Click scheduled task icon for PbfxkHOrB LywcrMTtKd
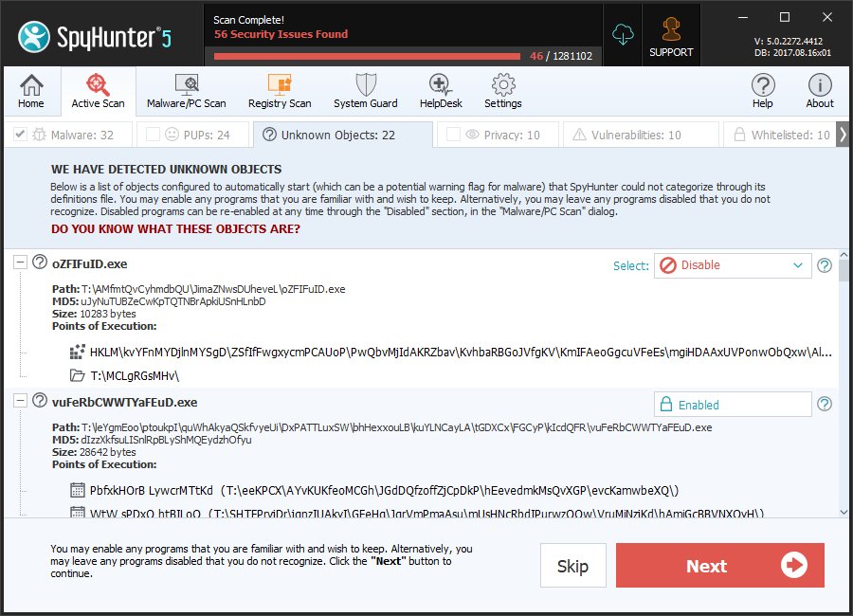Image resolution: width=853 pixels, height=616 pixels. tap(78, 490)
